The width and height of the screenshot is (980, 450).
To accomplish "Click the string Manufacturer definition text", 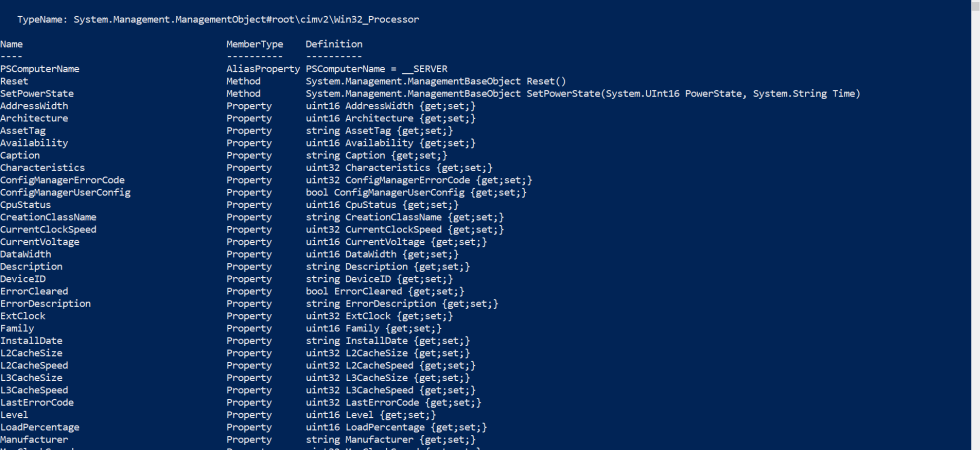I will tap(391, 440).
